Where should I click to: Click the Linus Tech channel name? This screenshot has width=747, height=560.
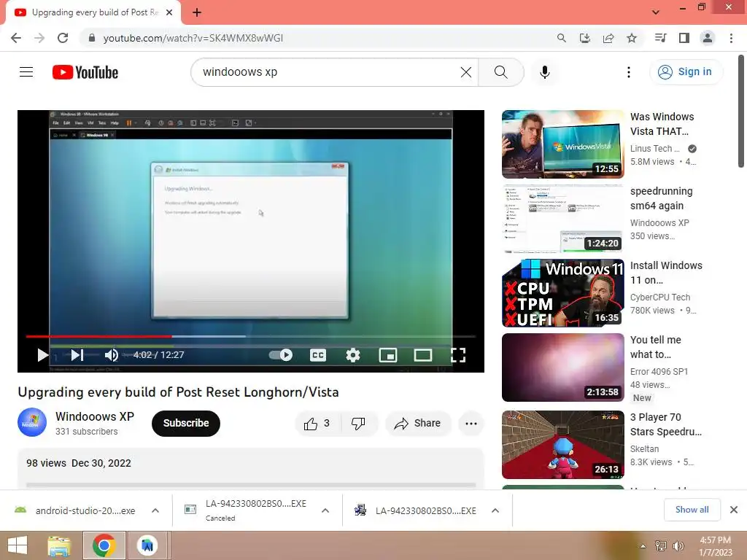tap(654, 149)
